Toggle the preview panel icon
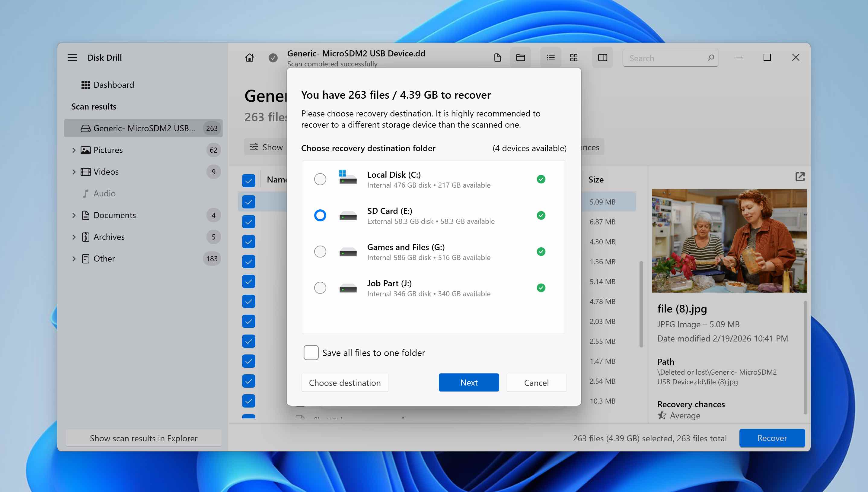868x492 pixels. 602,57
